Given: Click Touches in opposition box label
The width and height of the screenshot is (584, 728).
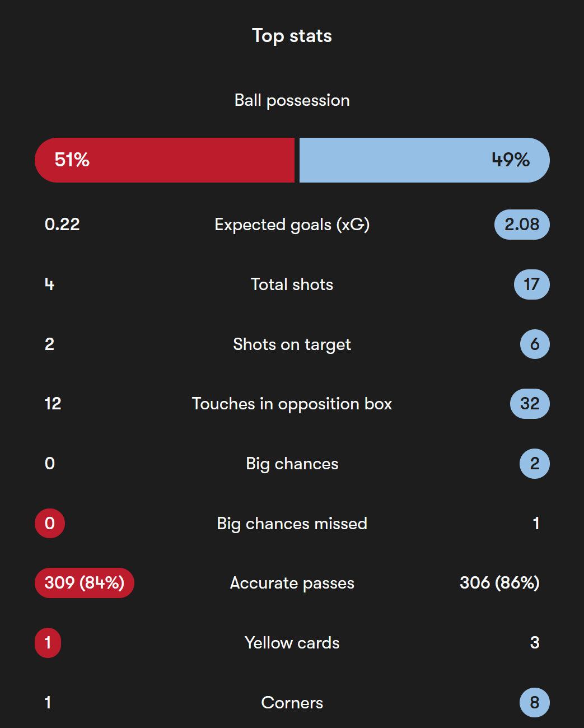Looking at the screenshot, I should [292, 404].
